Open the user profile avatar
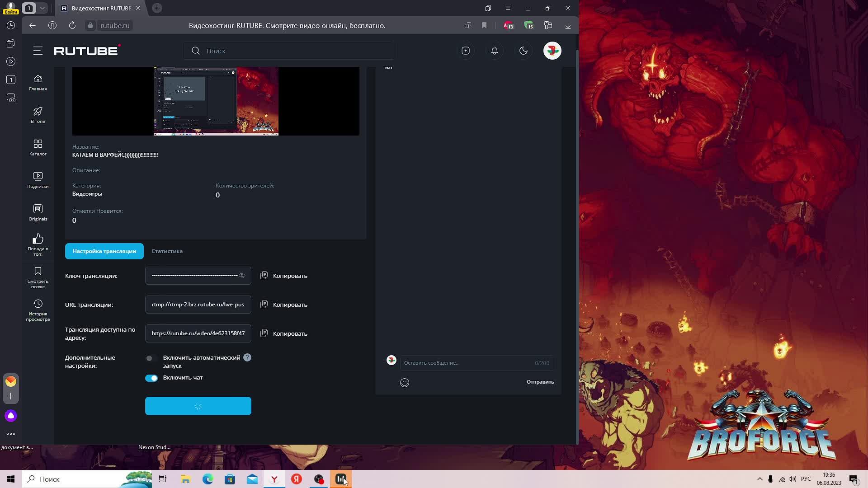The image size is (868, 488). [x=552, y=51]
